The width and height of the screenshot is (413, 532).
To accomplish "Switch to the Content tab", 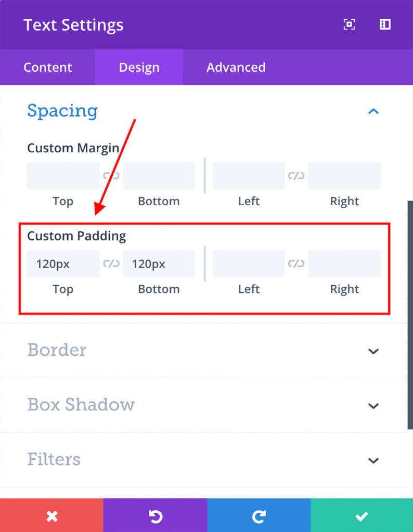I will 47,68.
